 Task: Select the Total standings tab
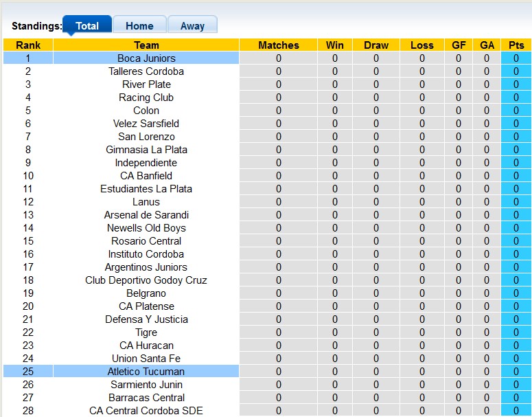(x=87, y=26)
